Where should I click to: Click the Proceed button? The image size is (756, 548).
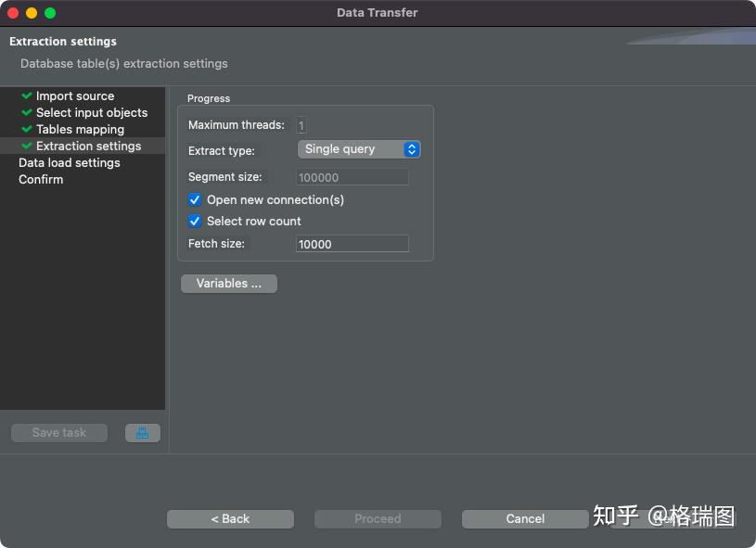pyautogui.click(x=377, y=518)
